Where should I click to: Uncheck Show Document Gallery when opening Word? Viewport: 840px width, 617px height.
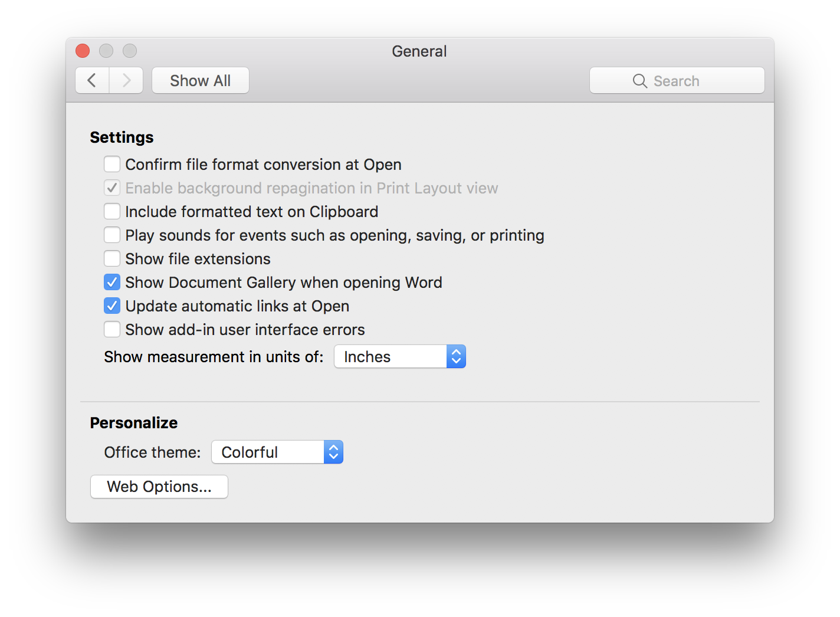(x=112, y=282)
